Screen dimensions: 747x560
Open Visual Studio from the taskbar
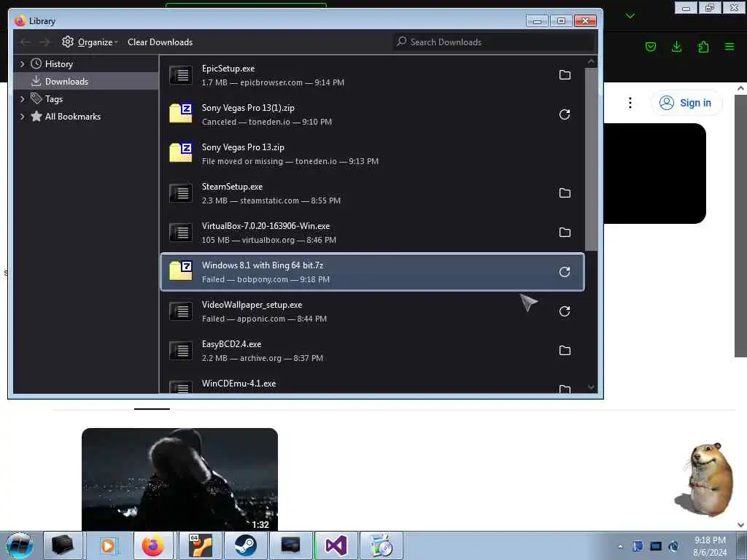click(336, 545)
